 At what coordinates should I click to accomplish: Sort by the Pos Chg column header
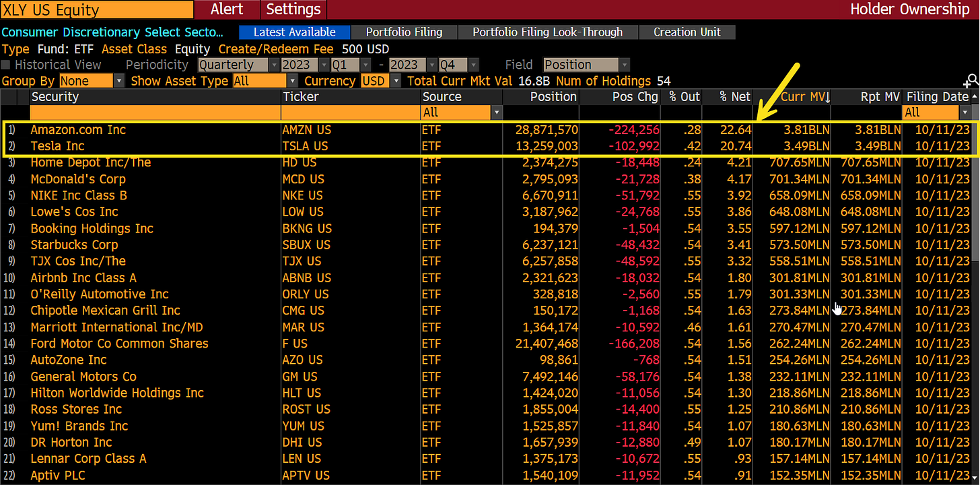click(635, 96)
